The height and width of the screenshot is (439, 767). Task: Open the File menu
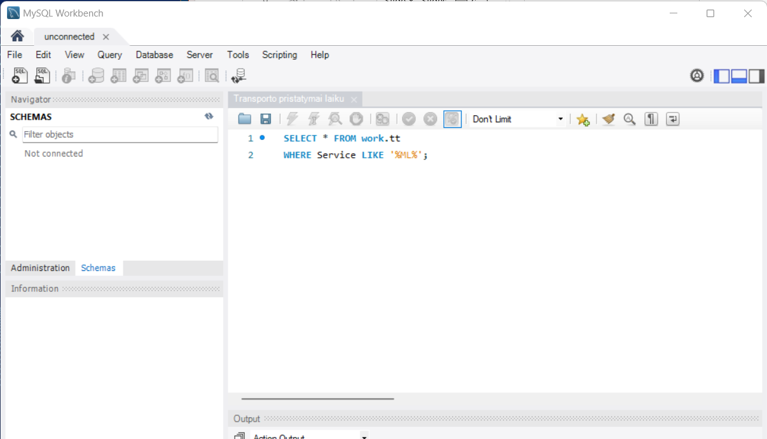(14, 55)
